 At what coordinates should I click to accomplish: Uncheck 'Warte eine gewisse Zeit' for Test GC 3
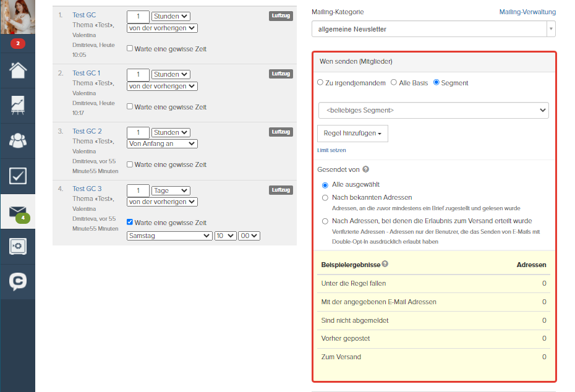[130, 222]
